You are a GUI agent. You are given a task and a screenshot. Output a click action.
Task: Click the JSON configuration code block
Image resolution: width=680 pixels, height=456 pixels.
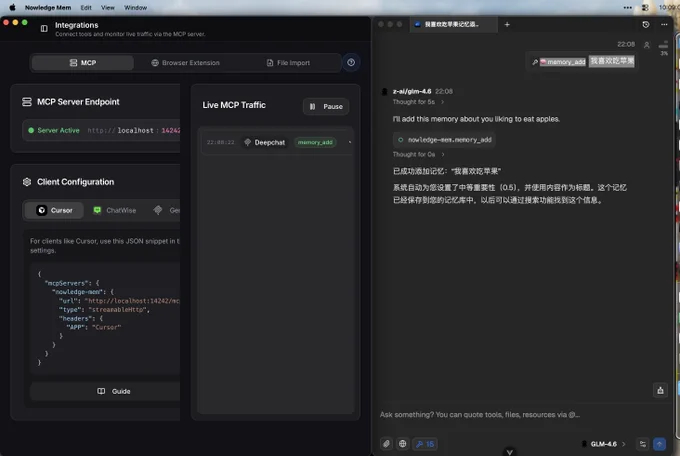[105, 318]
